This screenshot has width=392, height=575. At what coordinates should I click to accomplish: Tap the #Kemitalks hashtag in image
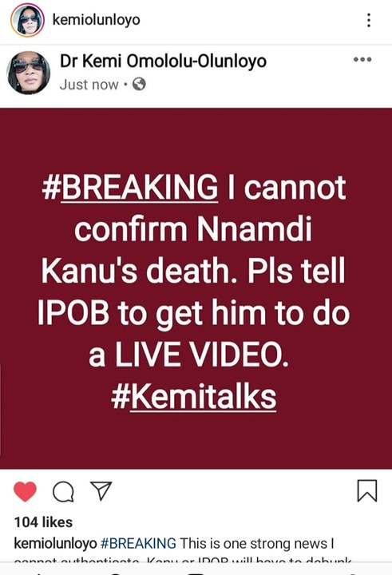[194, 397]
